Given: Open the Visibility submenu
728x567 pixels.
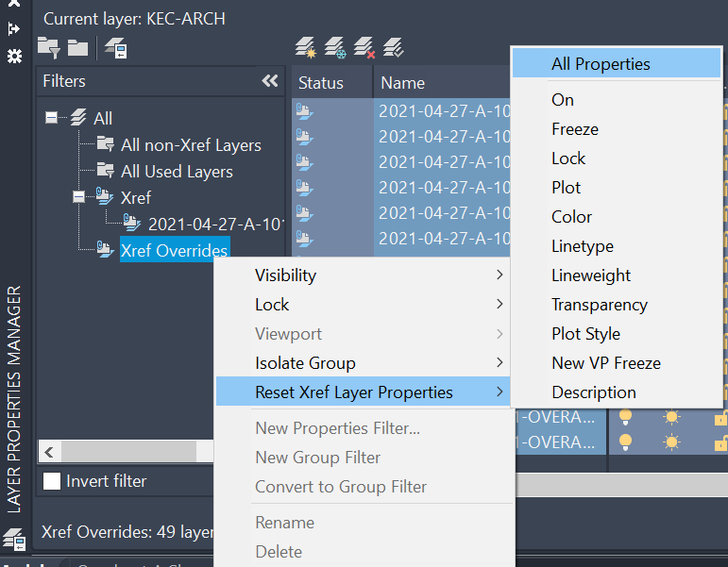Looking at the screenshot, I should point(285,275).
